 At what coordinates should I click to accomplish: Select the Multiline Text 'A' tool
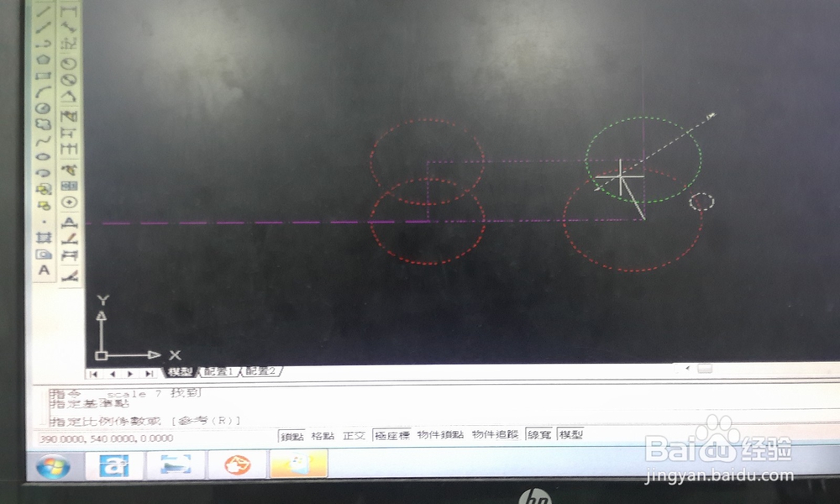pos(44,270)
